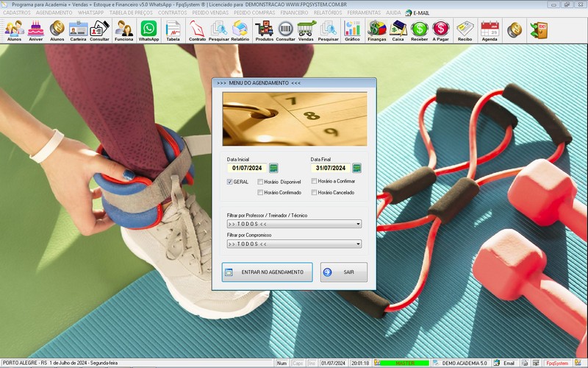588x368 pixels.
Task: Open calendar picker for Data Final
Action: [357, 168]
